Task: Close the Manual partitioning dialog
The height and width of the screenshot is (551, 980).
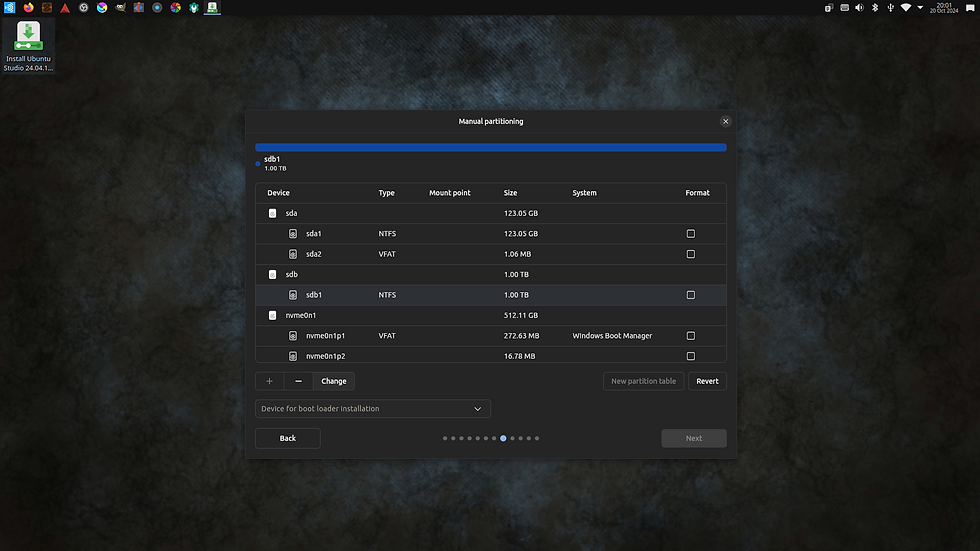Action: point(725,122)
